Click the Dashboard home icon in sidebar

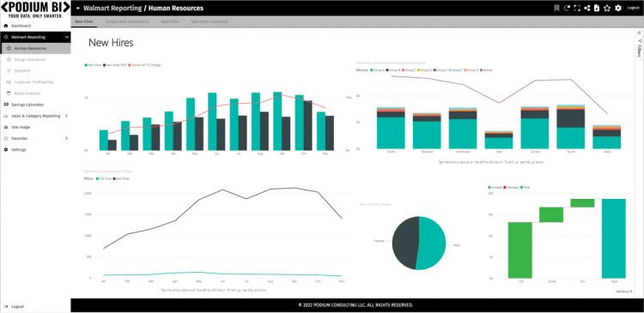coord(5,26)
